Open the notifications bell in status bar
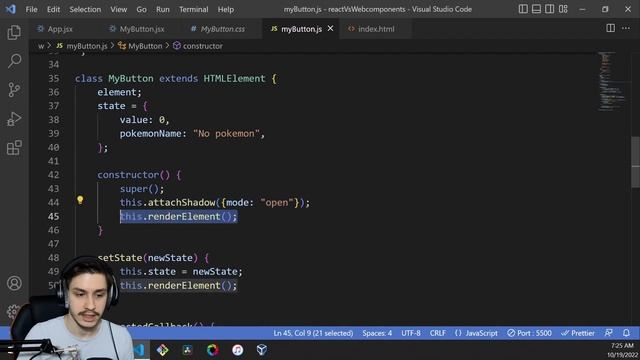 pos(626,333)
